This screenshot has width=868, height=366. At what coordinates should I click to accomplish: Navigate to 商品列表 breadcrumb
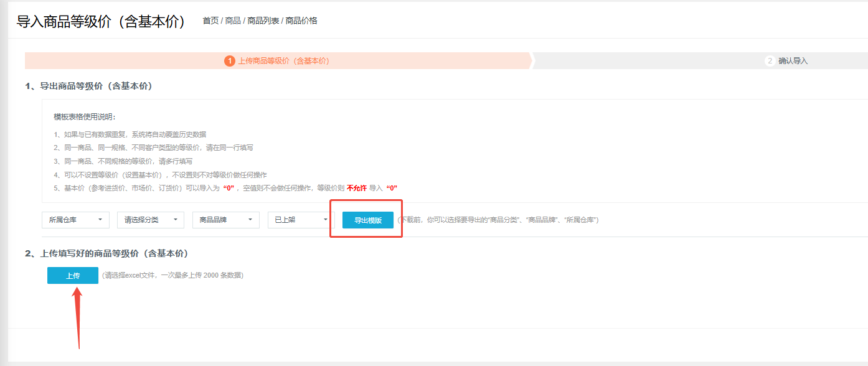pyautogui.click(x=263, y=21)
